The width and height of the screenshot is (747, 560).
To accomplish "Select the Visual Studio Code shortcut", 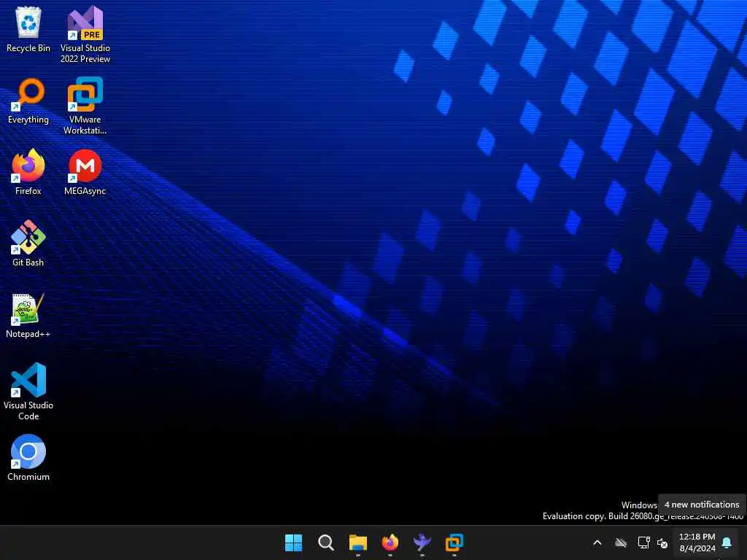I will [x=28, y=392].
